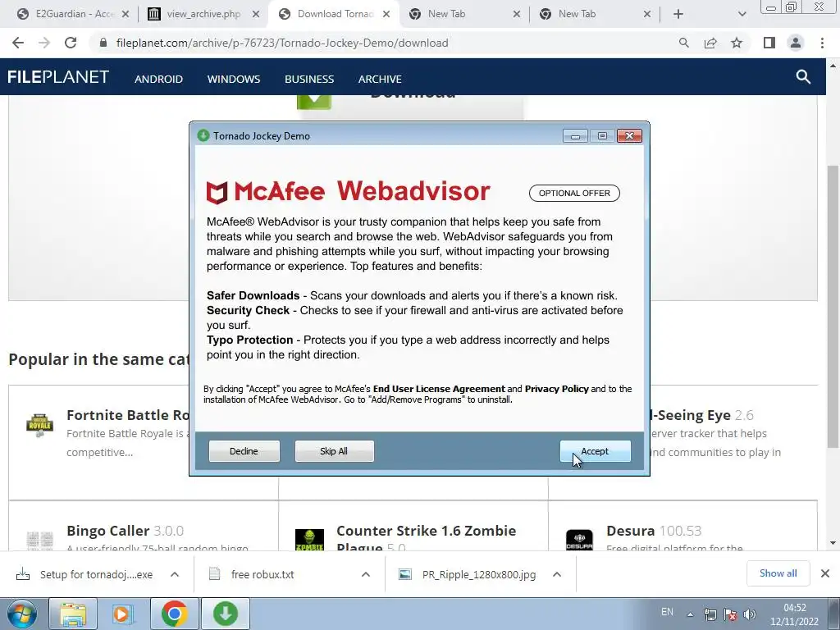Image resolution: width=840 pixels, height=630 pixels.
Task: Click the lock icon in address bar
Action: (103, 43)
